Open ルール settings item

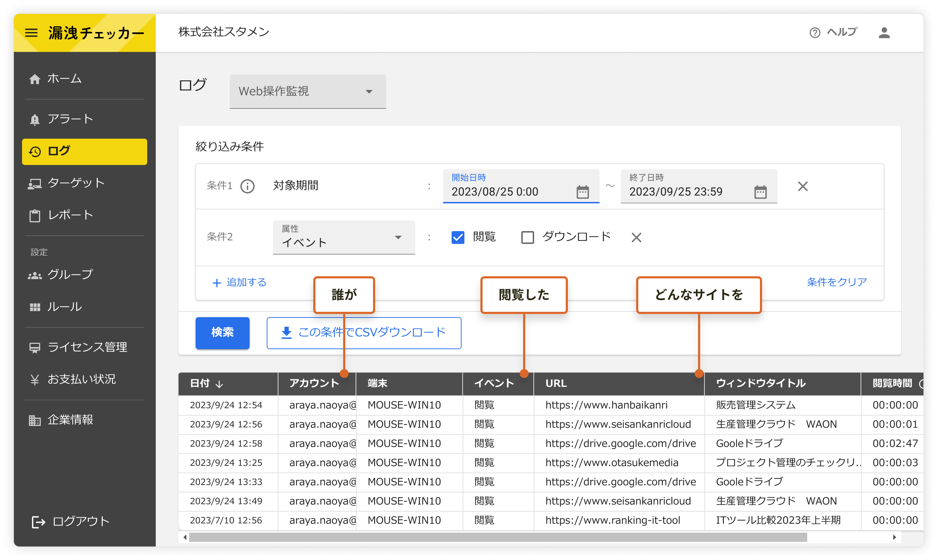point(85,307)
